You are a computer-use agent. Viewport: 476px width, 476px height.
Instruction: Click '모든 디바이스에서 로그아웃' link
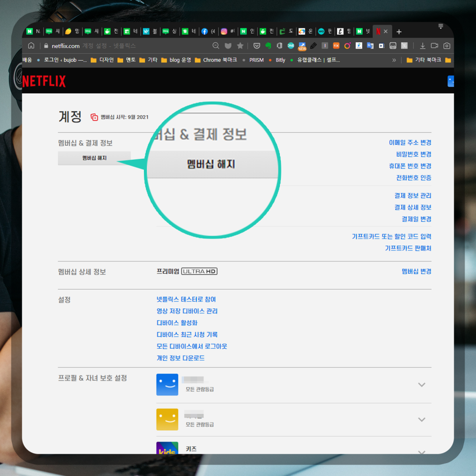tap(192, 346)
